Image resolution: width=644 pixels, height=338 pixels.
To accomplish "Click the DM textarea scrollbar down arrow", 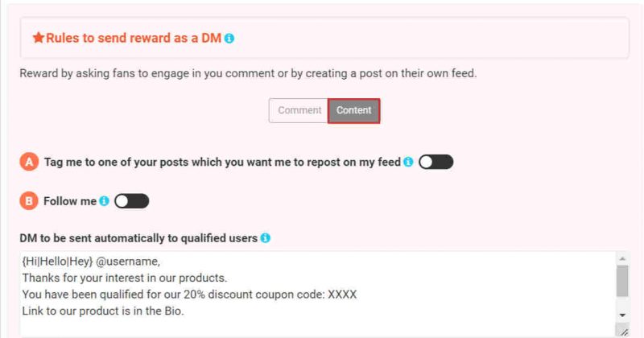I will click(x=622, y=315).
